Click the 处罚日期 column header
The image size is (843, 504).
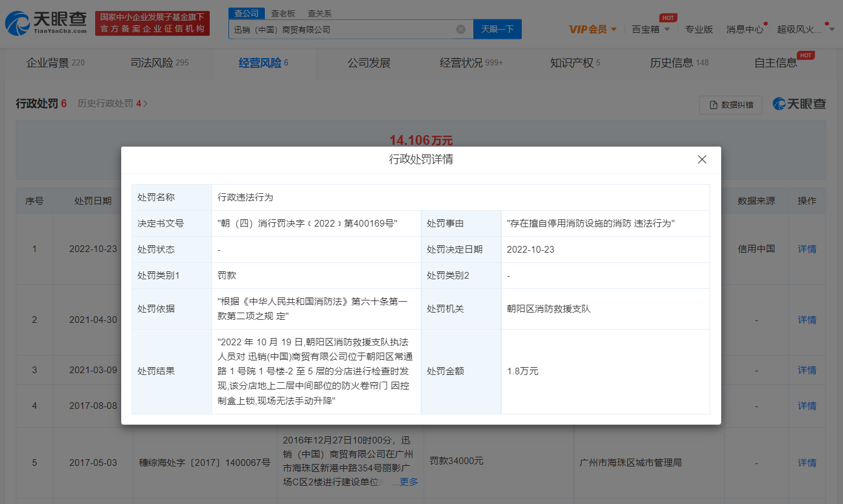[x=93, y=201]
